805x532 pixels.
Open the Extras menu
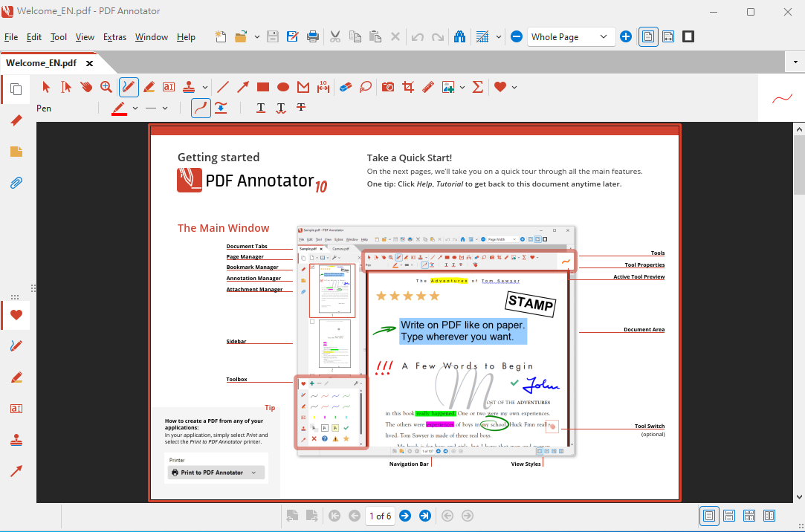114,37
